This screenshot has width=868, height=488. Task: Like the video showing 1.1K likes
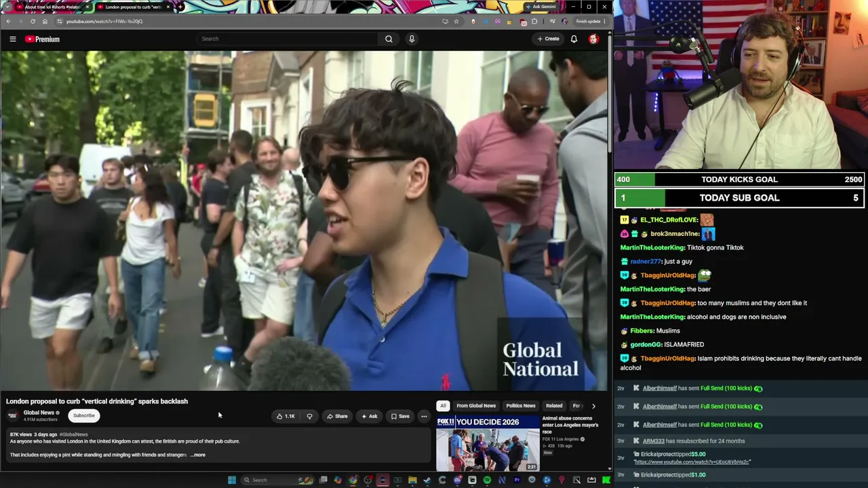point(285,416)
